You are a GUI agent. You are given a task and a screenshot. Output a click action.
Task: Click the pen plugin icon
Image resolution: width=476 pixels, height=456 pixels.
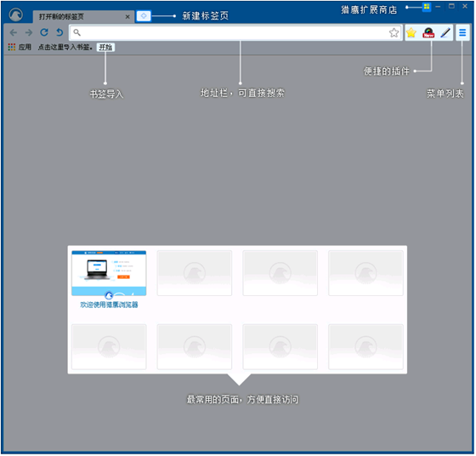(x=445, y=32)
